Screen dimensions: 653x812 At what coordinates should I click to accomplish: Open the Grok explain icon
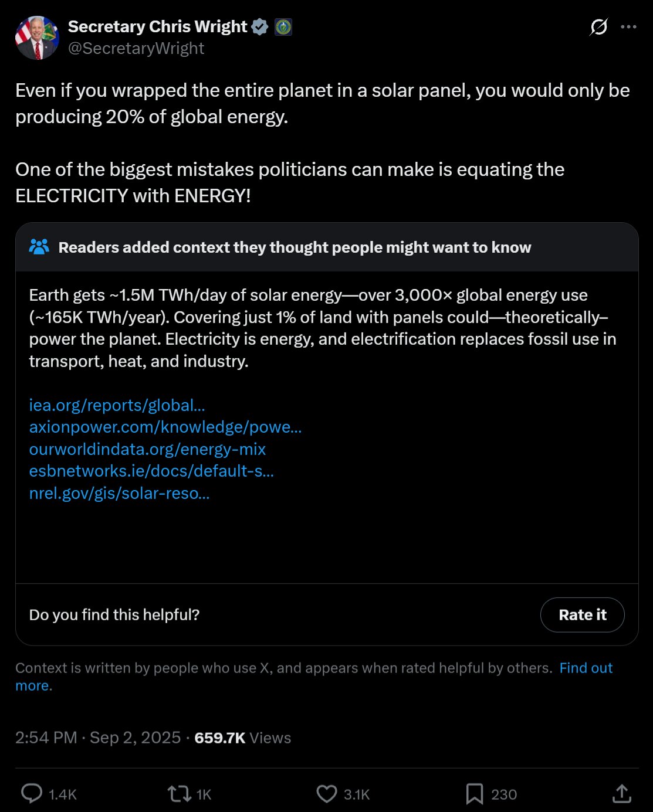pyautogui.click(x=598, y=26)
